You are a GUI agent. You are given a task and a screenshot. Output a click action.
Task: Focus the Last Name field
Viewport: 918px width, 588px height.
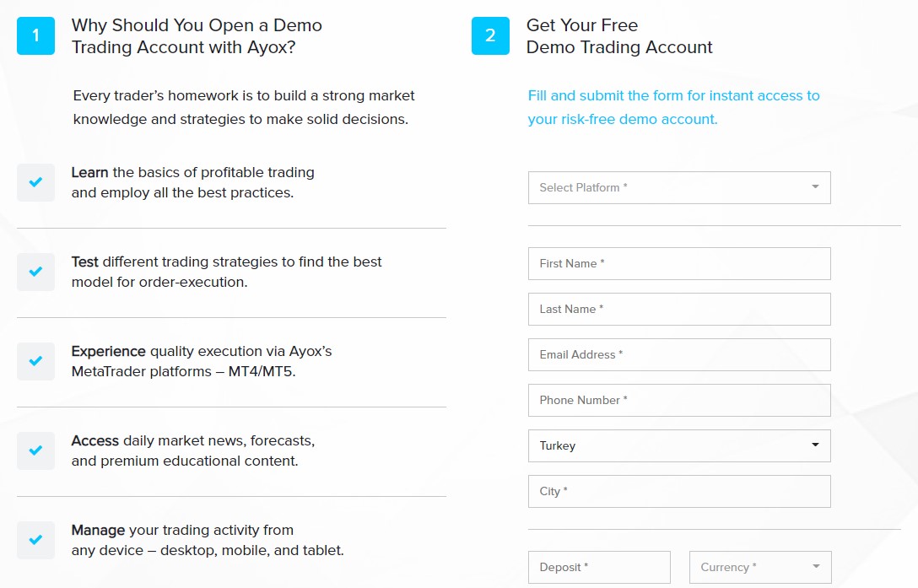(679, 310)
